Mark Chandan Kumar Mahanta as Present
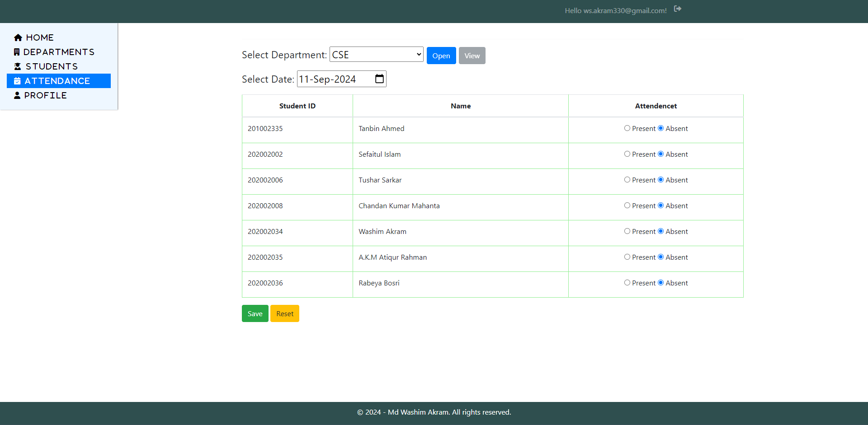Screen dimensions: 868x425 tap(627, 205)
